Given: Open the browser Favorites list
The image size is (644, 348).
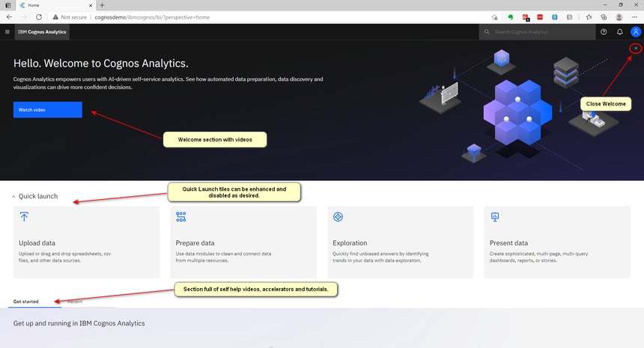Looking at the screenshot, I should [589, 17].
